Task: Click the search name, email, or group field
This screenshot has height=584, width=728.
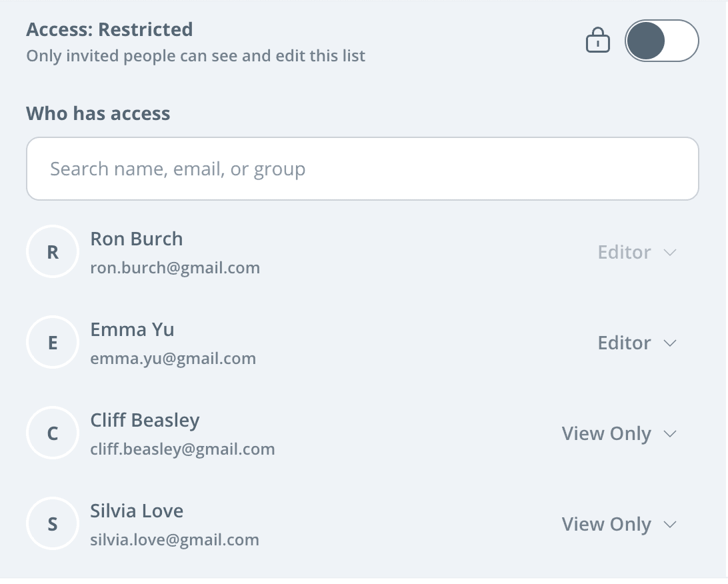Action: 362,169
